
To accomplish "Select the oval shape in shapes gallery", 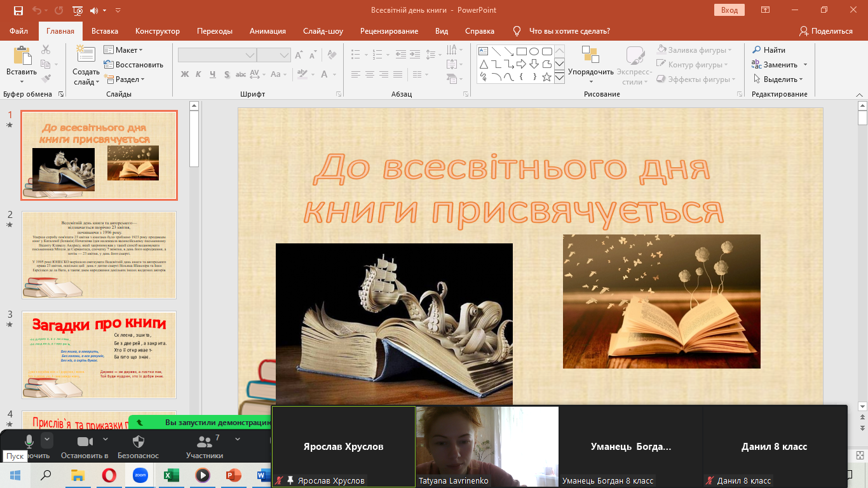I will 534,51.
